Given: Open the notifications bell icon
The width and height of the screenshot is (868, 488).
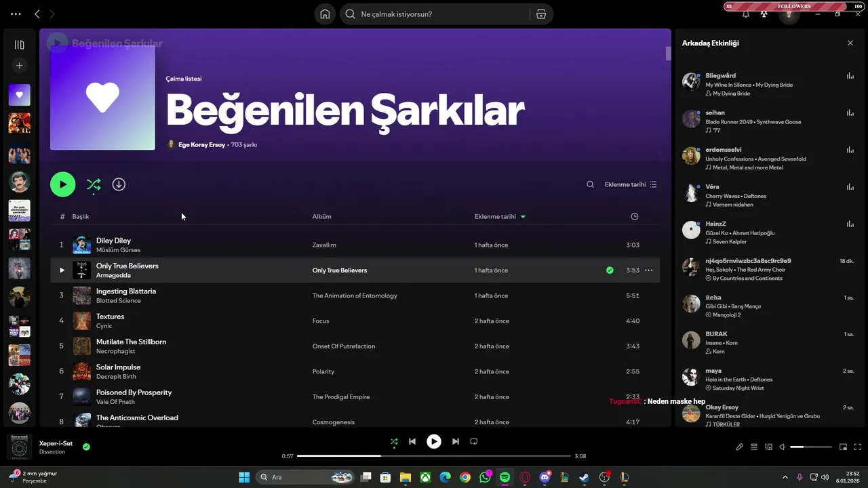Looking at the screenshot, I should click(746, 14).
